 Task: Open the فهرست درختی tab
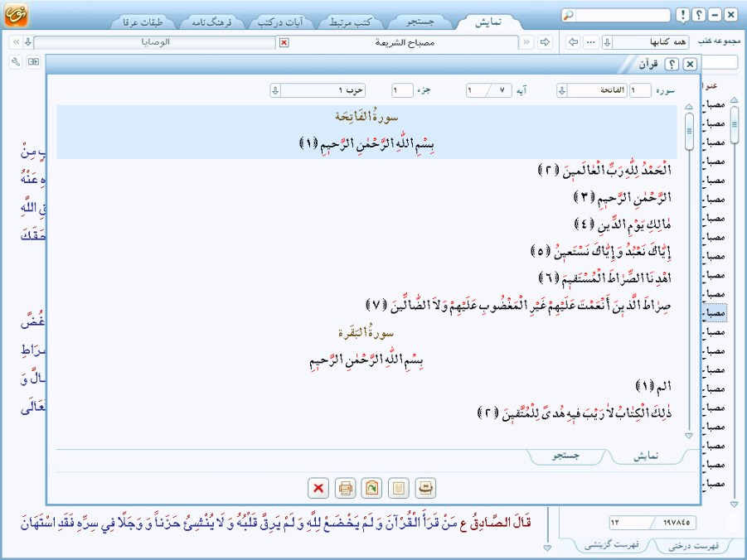694,546
